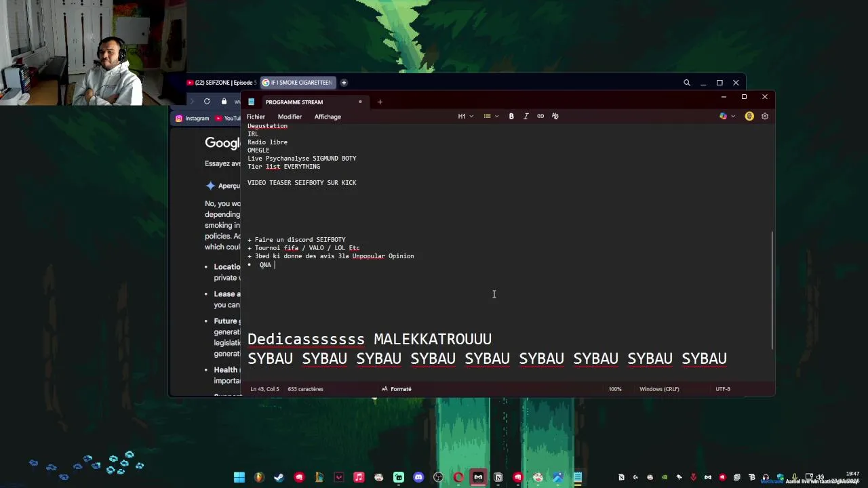Click the 'Live Psychanalyse SIGMUND BOTY' line
The width and height of the screenshot is (868, 488).
[x=302, y=159]
